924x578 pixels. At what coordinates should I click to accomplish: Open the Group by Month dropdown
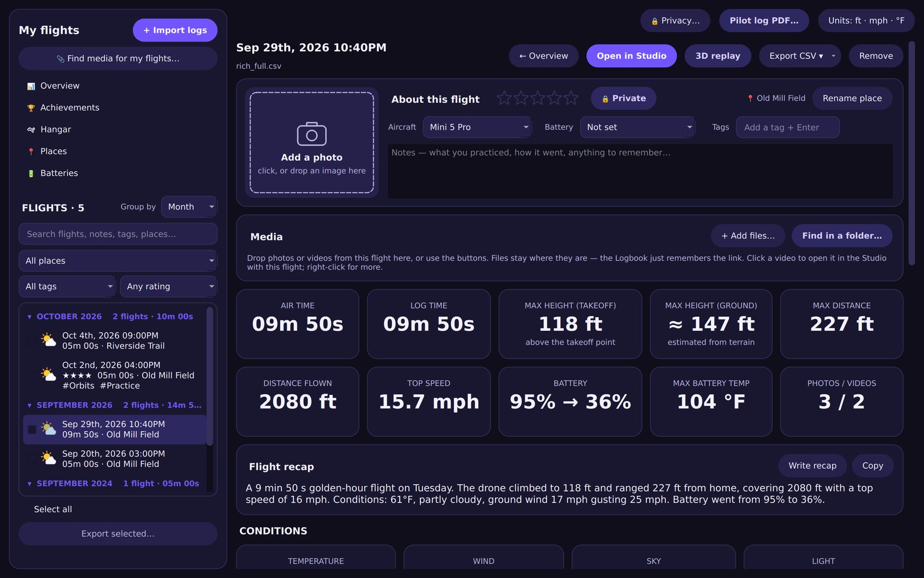pos(189,207)
